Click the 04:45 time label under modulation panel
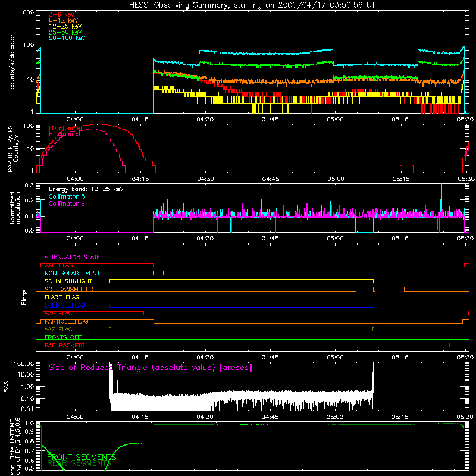The height and width of the screenshot is (476, 476). tap(270, 239)
